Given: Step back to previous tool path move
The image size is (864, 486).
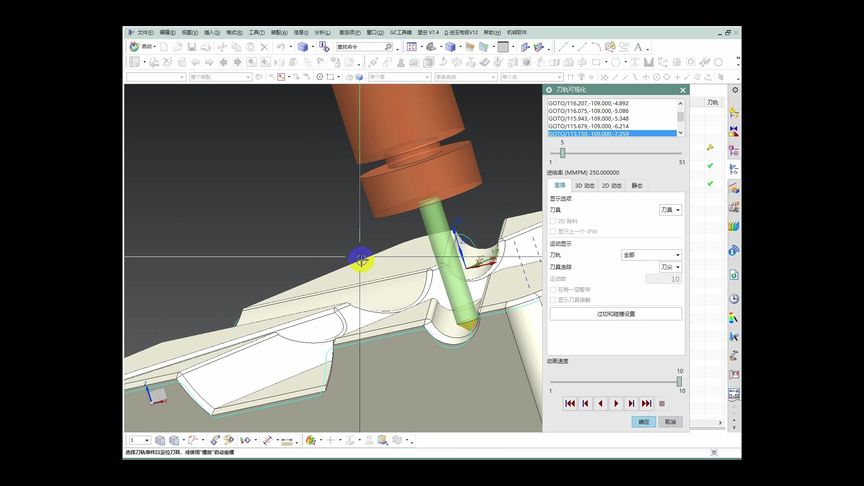Looking at the screenshot, I should [584, 403].
